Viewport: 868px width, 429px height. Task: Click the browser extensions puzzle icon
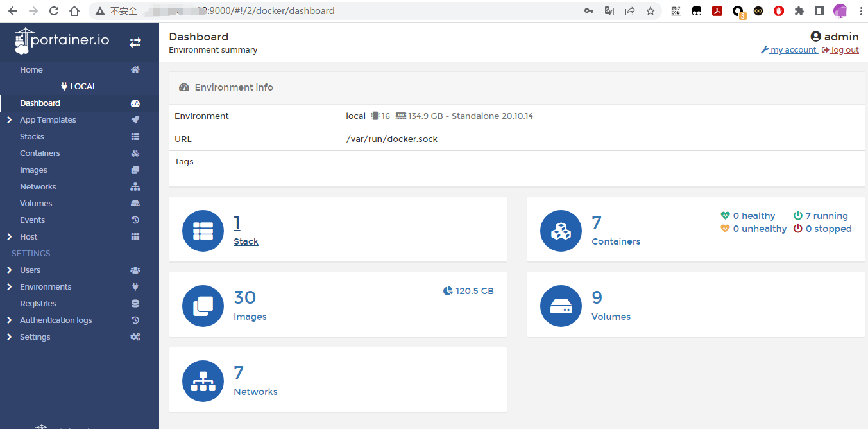point(799,11)
